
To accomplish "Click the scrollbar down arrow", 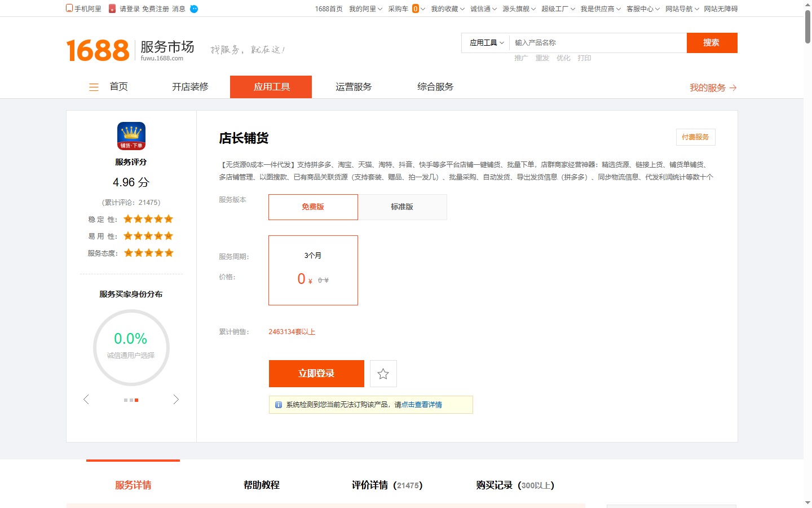I will click(807, 503).
